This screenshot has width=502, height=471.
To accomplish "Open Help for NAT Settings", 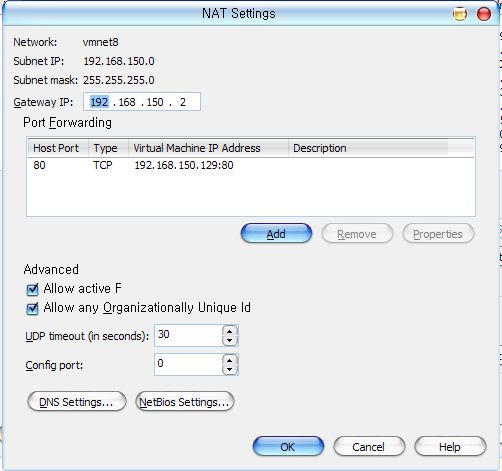I will (x=450, y=446).
